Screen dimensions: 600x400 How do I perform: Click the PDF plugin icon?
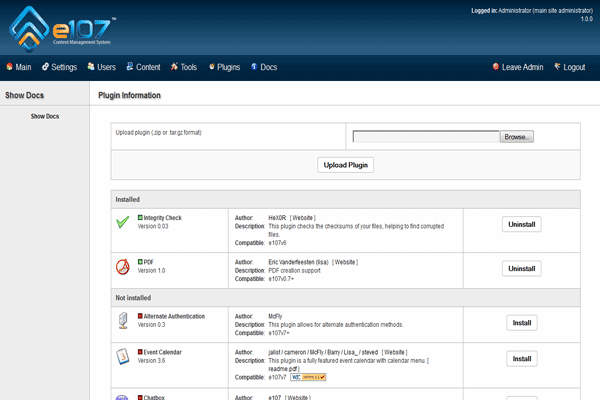(122, 267)
